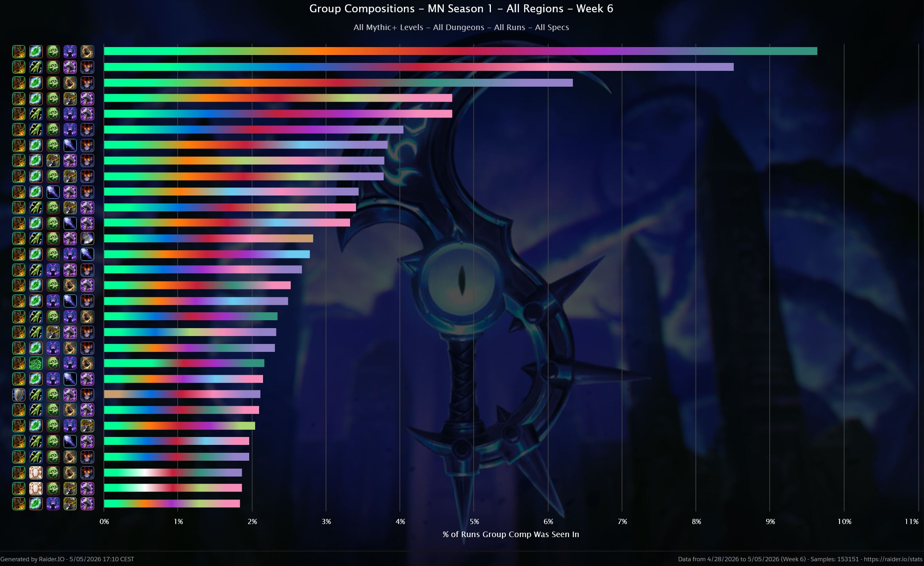Click the dark green dragon scale icon
Screen dimensions: 924x566
36,363
